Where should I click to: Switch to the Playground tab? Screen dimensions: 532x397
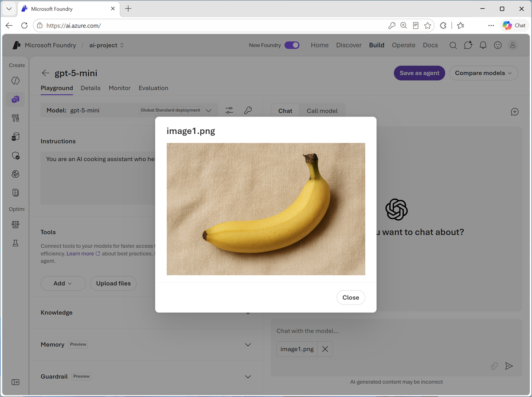point(57,88)
